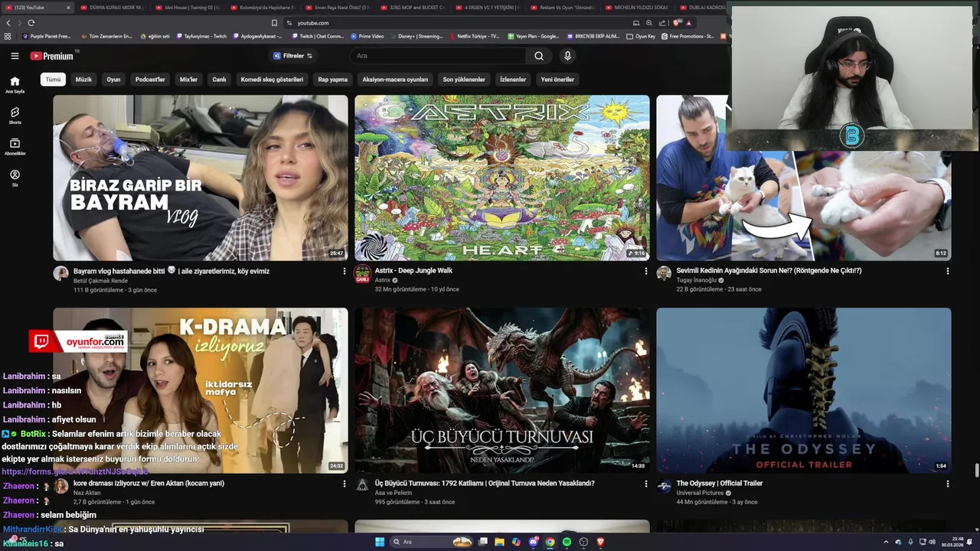The width and height of the screenshot is (980, 551).
Task: Open the Filtreler filter dropdown
Action: point(293,56)
